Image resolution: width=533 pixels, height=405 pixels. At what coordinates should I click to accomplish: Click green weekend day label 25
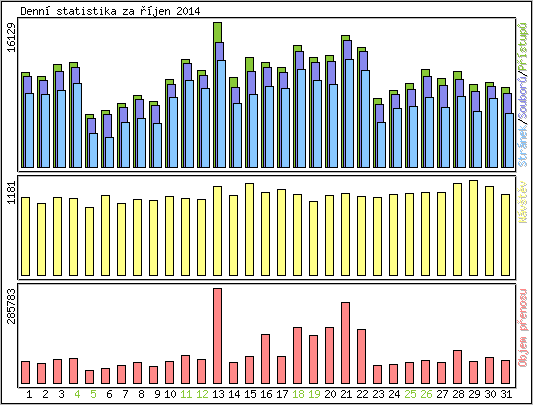coord(411,394)
